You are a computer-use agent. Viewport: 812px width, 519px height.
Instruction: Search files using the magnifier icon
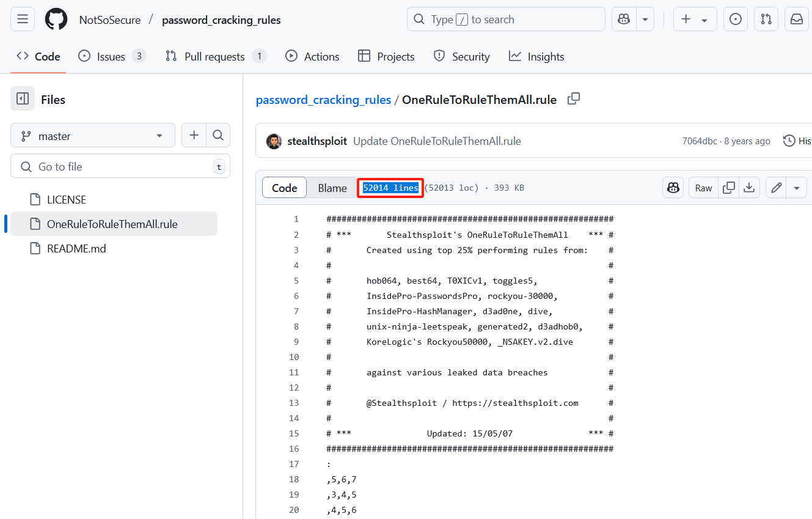(x=218, y=136)
